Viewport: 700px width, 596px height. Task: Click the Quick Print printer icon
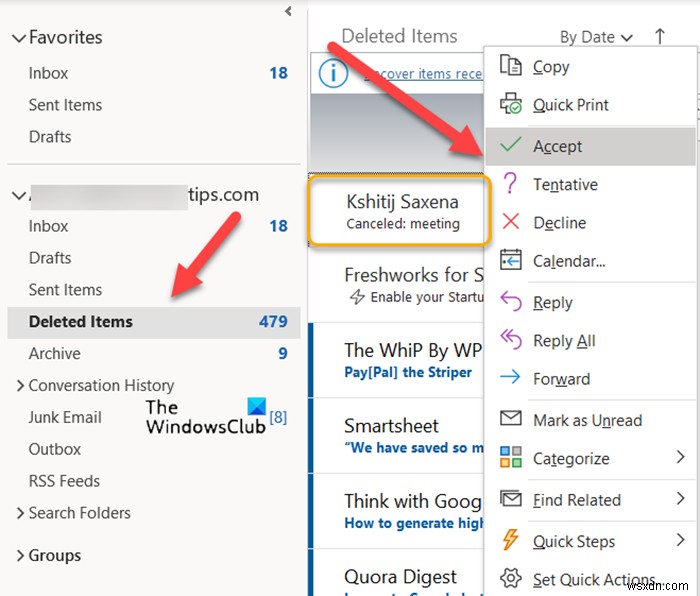(510, 104)
